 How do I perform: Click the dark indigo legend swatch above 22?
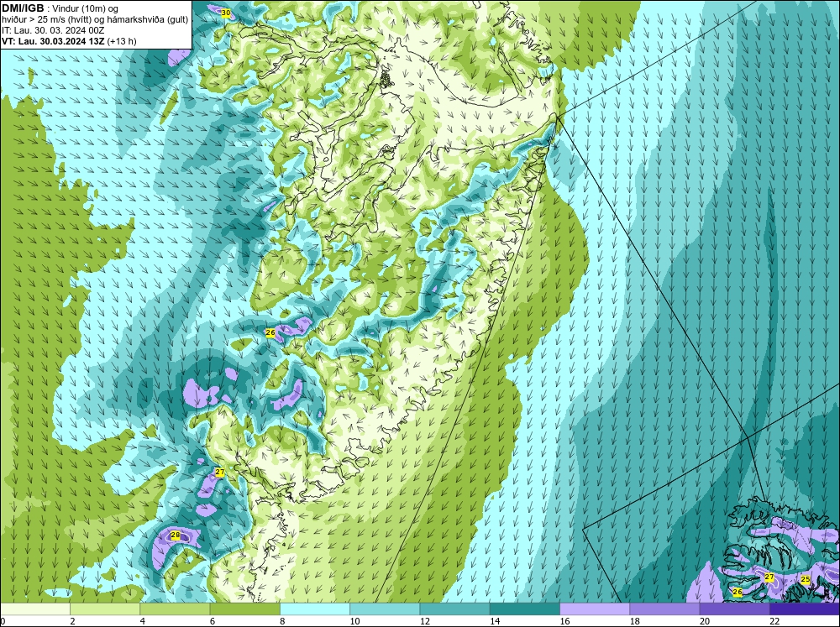(x=804, y=609)
